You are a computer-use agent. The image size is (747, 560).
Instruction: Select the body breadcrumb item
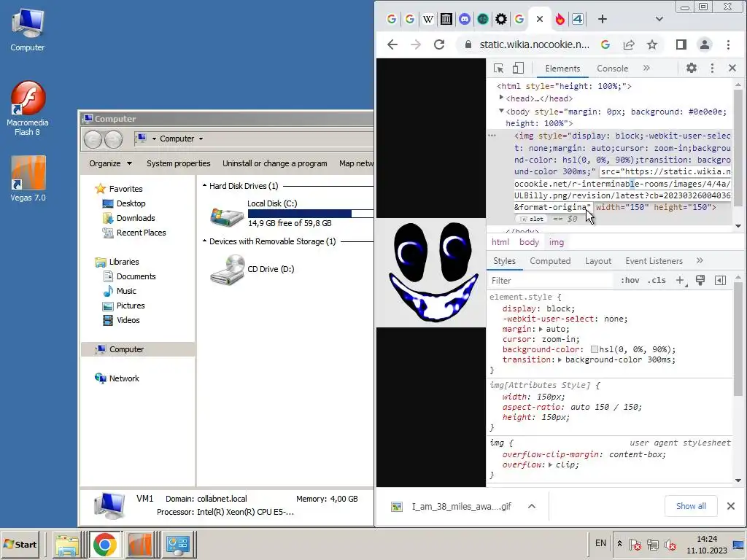[x=529, y=242]
